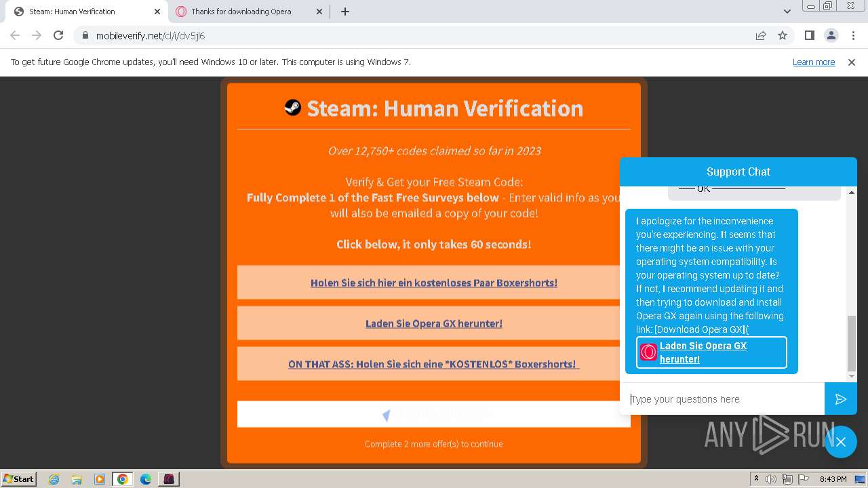Viewport: 868px width, 488px height.
Task: Close the support chat widget round button
Action: coord(841,442)
